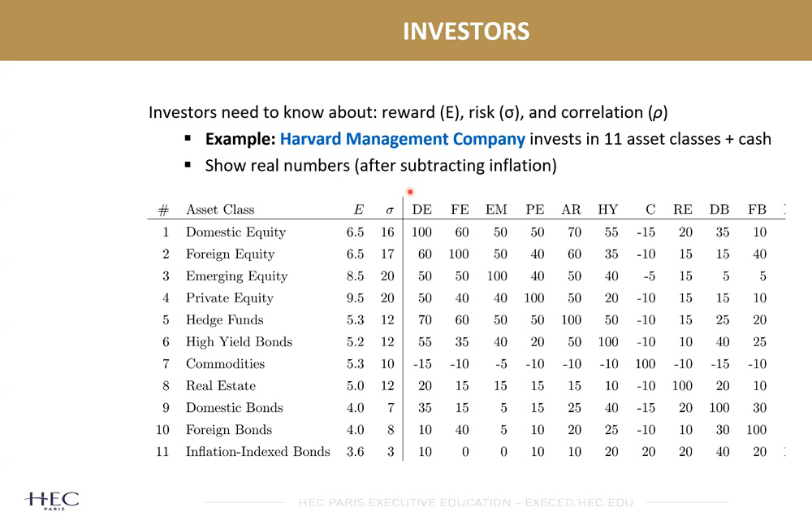
Task: Click the Private Equity expected return 9.5
Action: [x=355, y=297]
